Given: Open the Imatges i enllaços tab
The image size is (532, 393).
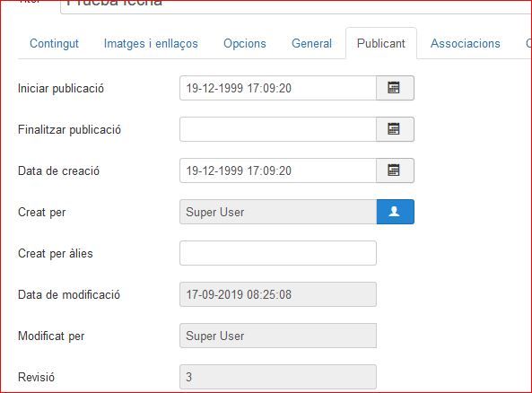Looking at the screenshot, I should (x=151, y=43).
